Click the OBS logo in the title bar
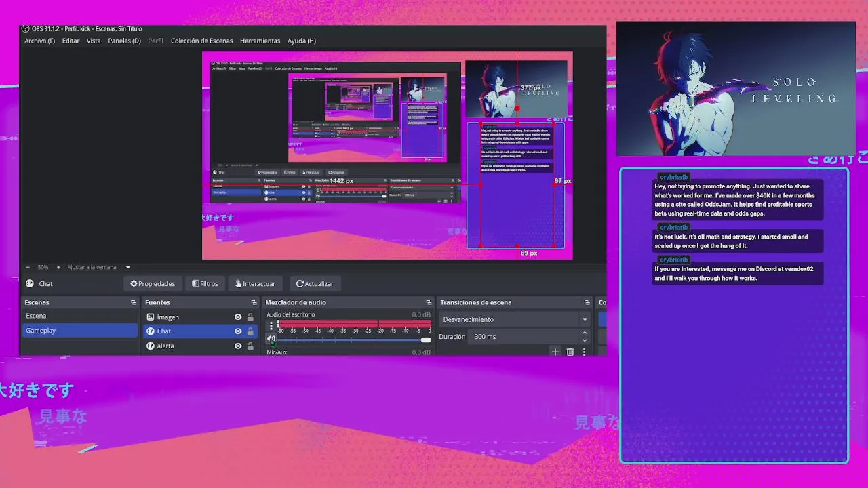The width and height of the screenshot is (868, 488). [x=25, y=28]
